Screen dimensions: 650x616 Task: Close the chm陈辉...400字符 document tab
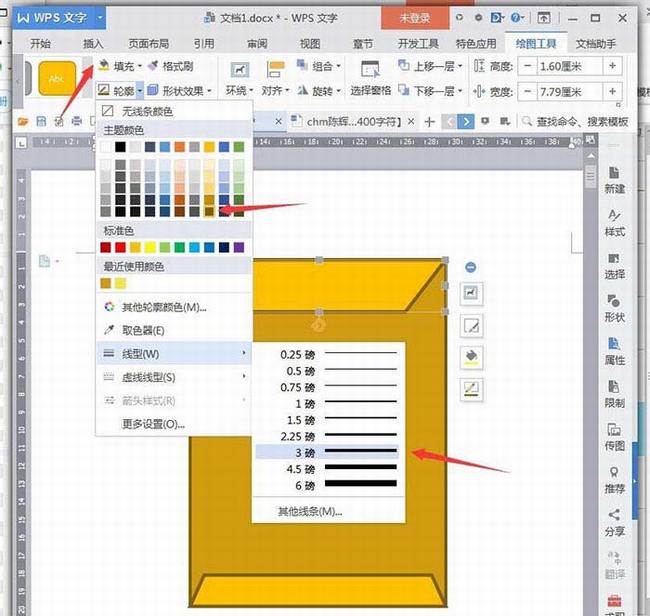tap(411, 121)
